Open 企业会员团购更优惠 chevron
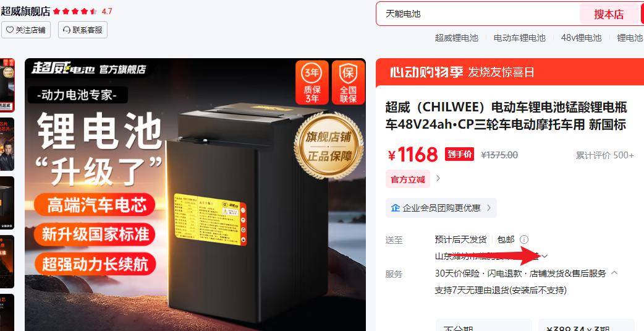644x331 pixels. pos(489,208)
